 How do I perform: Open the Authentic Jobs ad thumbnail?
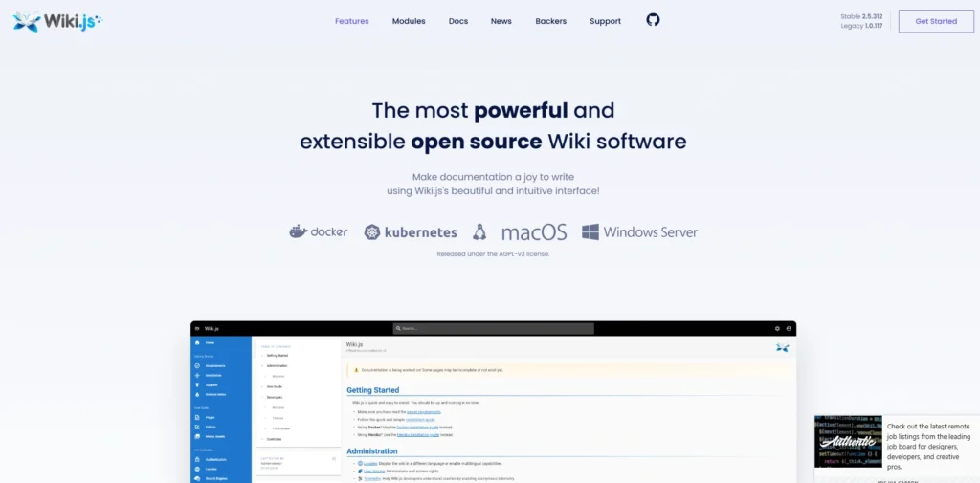[848, 441]
